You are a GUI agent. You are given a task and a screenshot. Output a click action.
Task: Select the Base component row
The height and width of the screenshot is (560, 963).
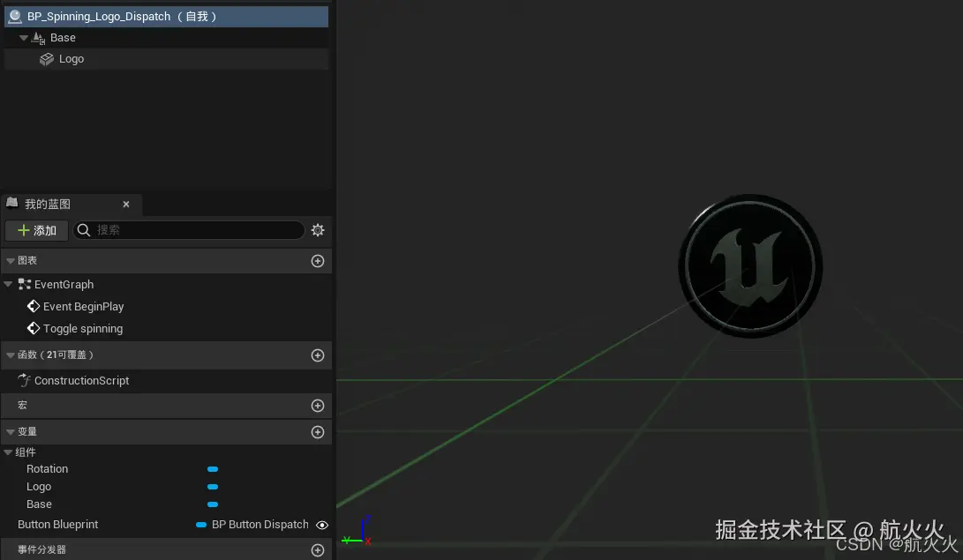(166, 37)
